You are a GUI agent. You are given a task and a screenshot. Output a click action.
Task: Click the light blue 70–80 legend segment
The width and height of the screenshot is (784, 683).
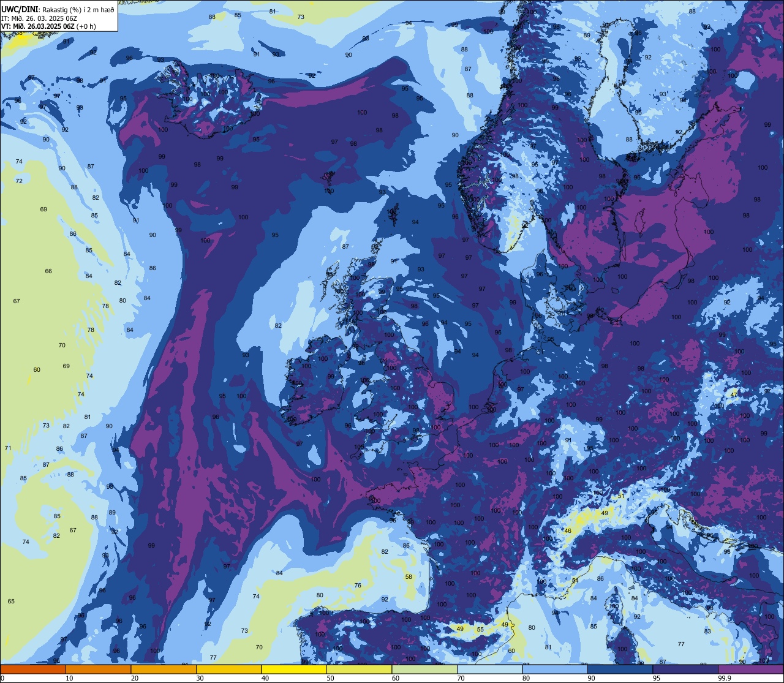[x=489, y=669]
